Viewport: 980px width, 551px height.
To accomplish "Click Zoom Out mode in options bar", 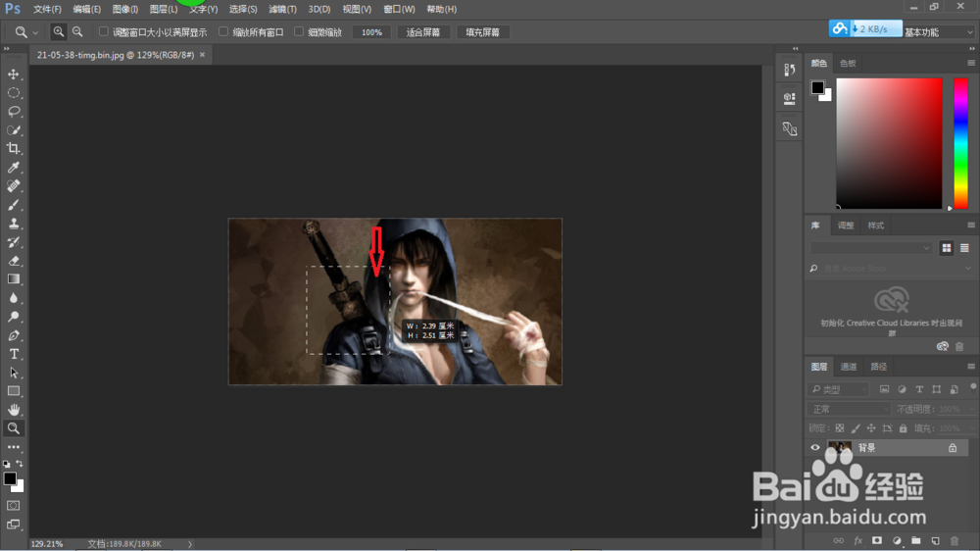I will 77,31.
